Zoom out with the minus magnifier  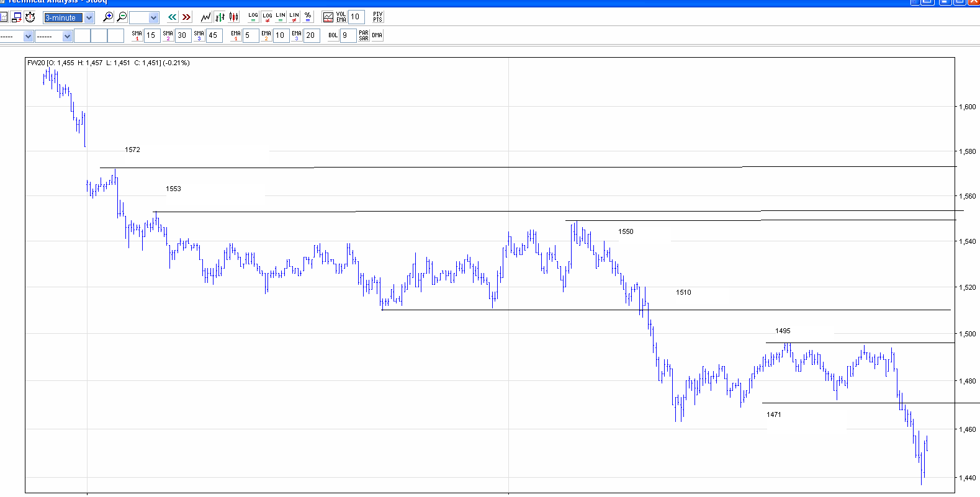pyautogui.click(x=122, y=17)
